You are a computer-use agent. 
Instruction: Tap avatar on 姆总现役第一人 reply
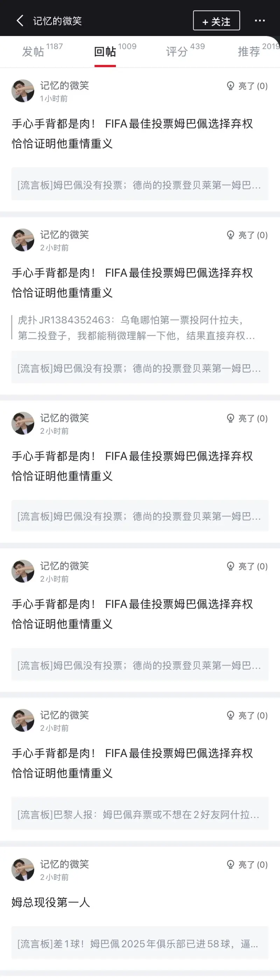(23, 869)
